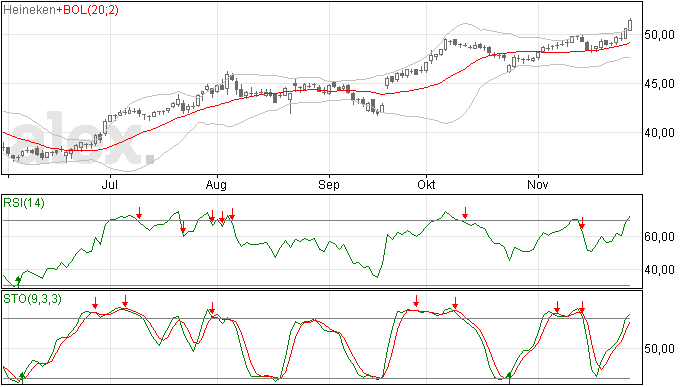Viewport: 690px width, 387px height.
Task: Click the Aug month label
Action: [216, 184]
